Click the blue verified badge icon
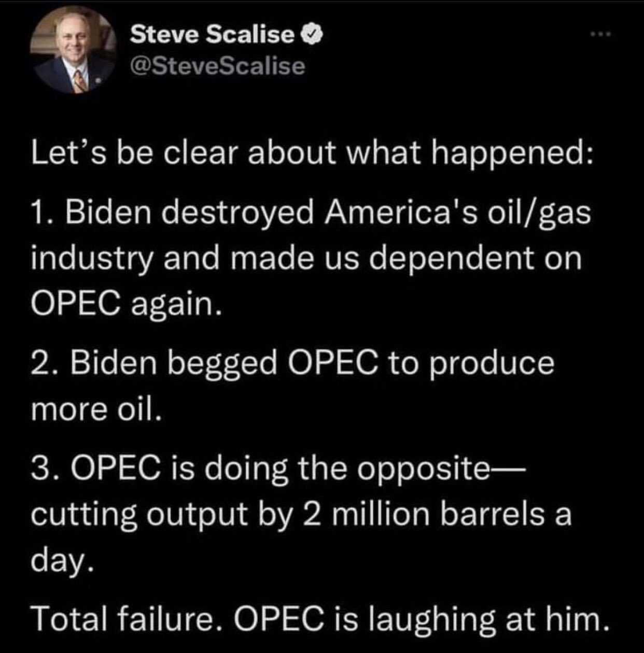The width and height of the screenshot is (644, 653). pos(313,34)
